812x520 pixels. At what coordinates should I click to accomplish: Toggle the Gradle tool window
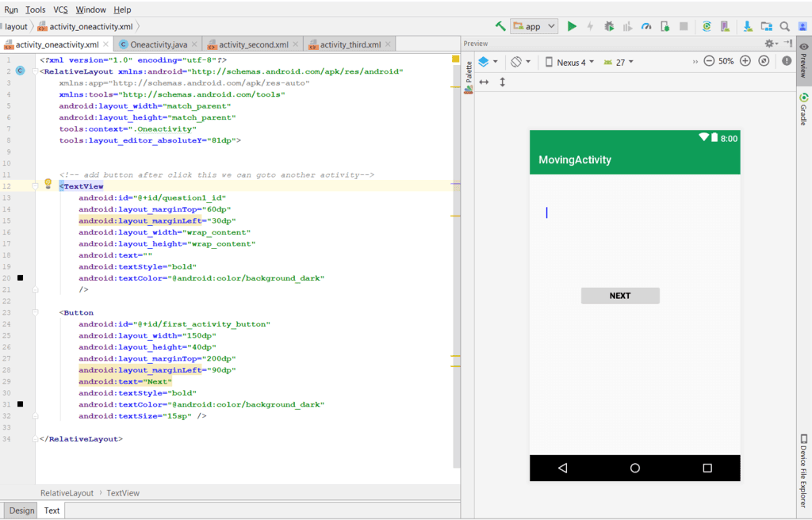coord(803,109)
